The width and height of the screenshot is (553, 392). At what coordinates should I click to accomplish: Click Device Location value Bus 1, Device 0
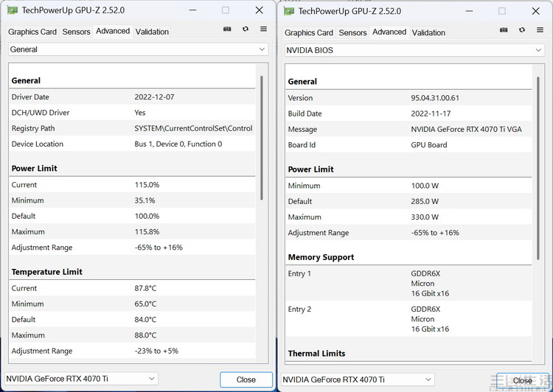point(178,144)
